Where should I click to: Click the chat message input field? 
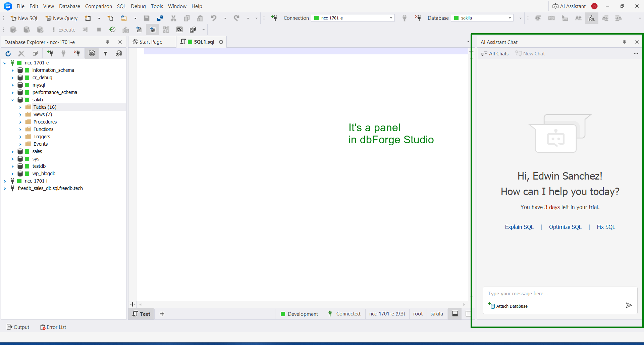553,294
